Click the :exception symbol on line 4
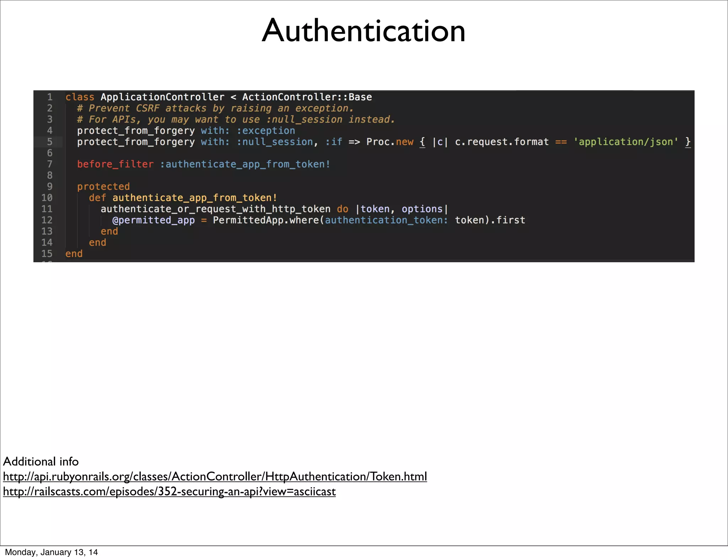 pyautogui.click(x=266, y=131)
